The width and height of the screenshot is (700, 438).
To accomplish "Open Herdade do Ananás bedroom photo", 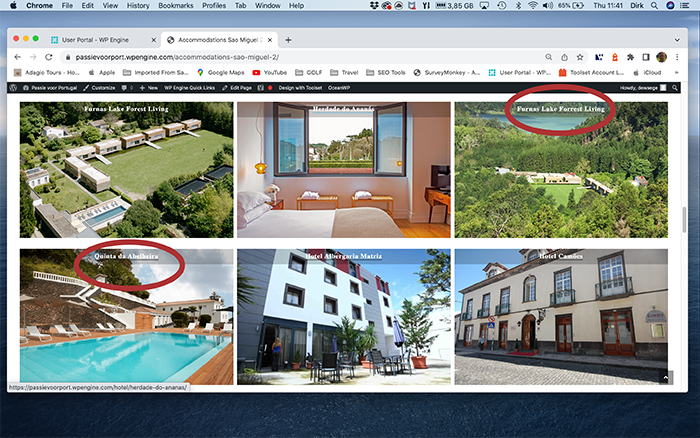I will coord(344,170).
